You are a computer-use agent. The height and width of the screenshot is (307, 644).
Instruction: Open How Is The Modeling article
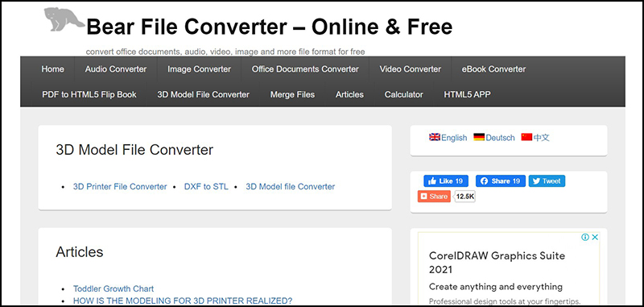[183, 301]
